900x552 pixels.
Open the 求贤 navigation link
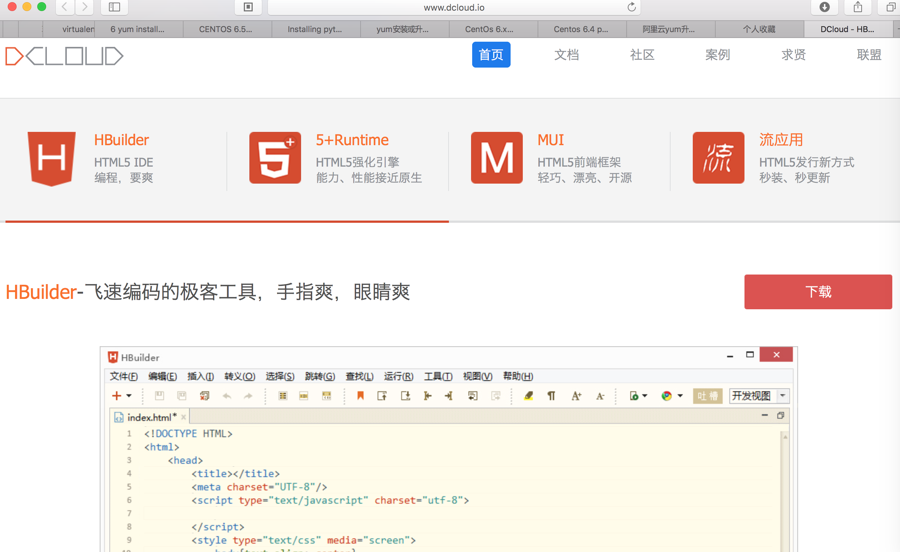tap(793, 55)
